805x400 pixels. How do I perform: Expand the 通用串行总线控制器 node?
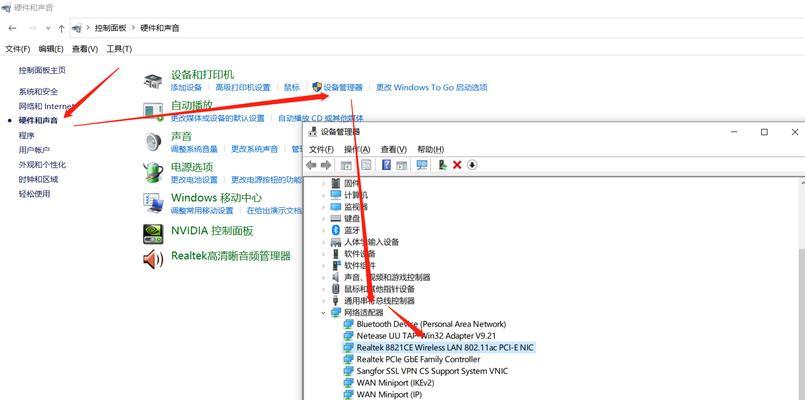(323, 301)
